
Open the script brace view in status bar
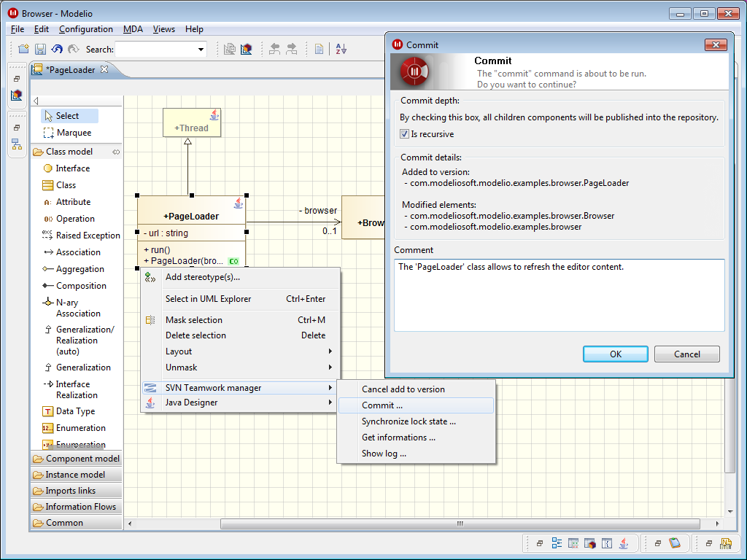(x=606, y=542)
